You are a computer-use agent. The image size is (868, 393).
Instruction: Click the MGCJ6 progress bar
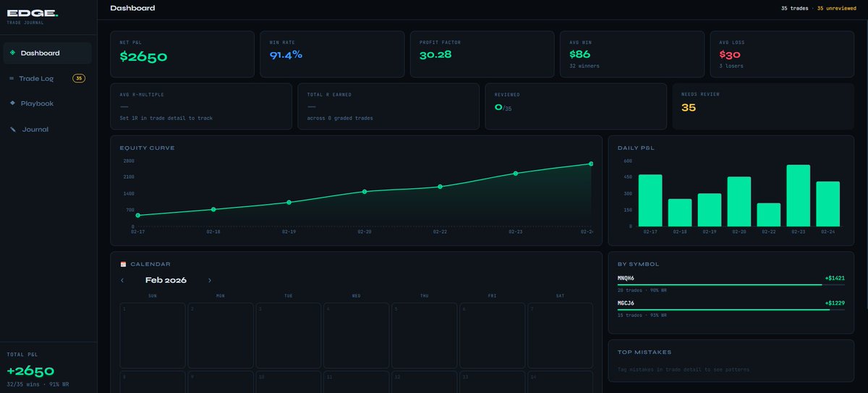click(x=731, y=310)
